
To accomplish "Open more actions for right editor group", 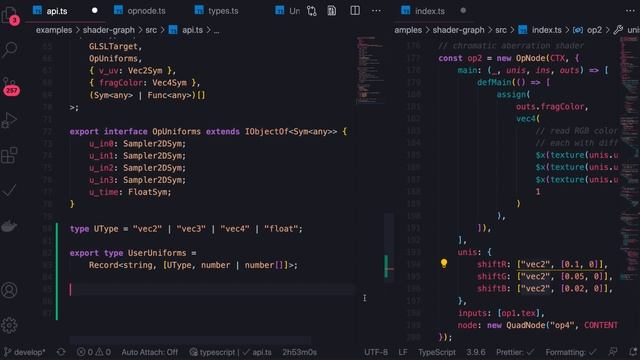I will click(x=630, y=11).
